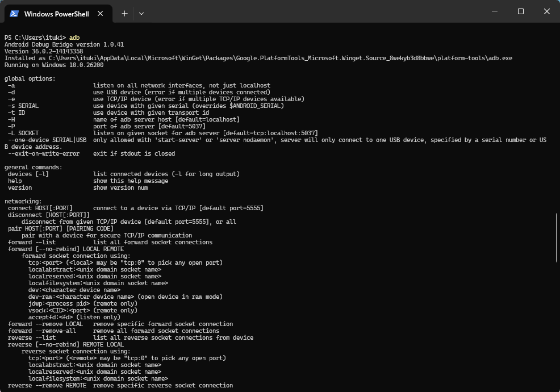Click 'show this help message' description
The image size is (560, 392).
131,181
